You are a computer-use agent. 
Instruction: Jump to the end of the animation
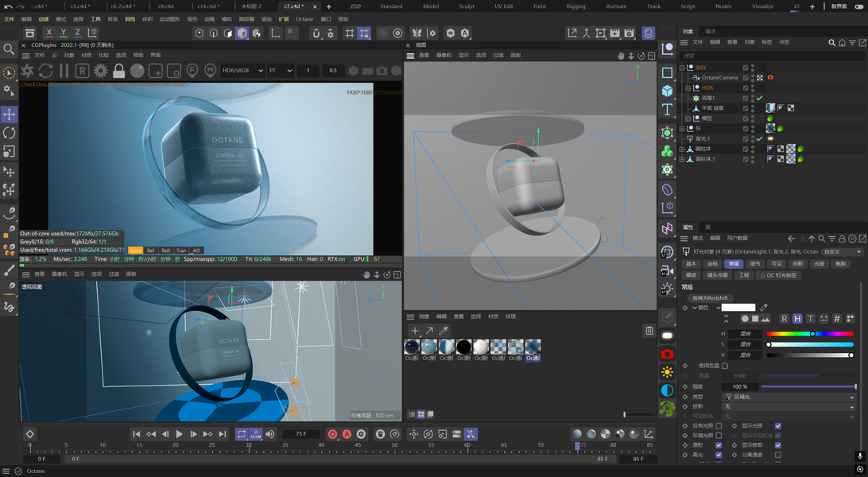222,434
